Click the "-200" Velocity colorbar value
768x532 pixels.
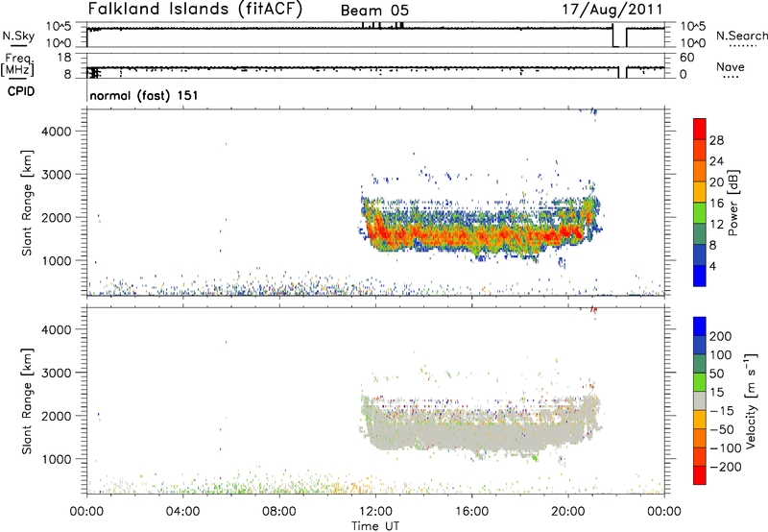point(726,467)
